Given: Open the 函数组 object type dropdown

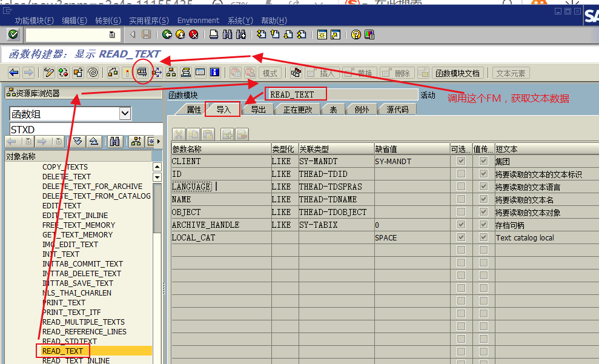Looking at the screenshot, I should coord(125,113).
